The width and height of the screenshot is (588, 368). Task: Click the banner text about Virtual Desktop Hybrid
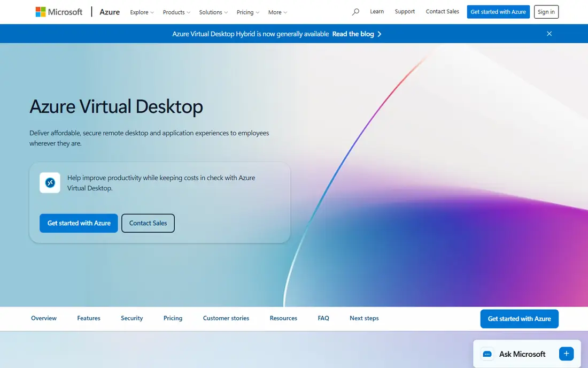(x=251, y=34)
